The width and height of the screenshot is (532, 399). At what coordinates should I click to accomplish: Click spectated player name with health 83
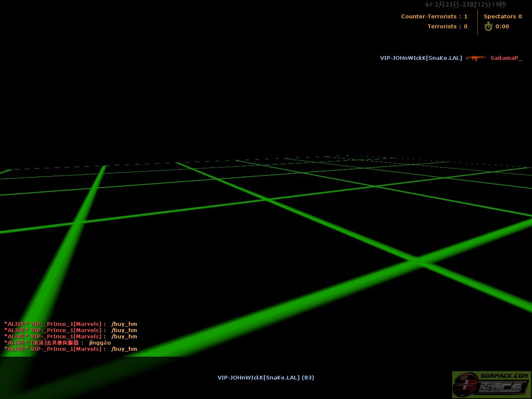[x=266, y=378]
